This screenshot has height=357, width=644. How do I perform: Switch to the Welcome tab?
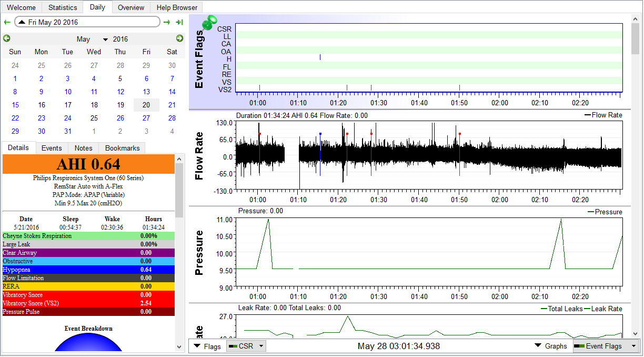[22, 7]
